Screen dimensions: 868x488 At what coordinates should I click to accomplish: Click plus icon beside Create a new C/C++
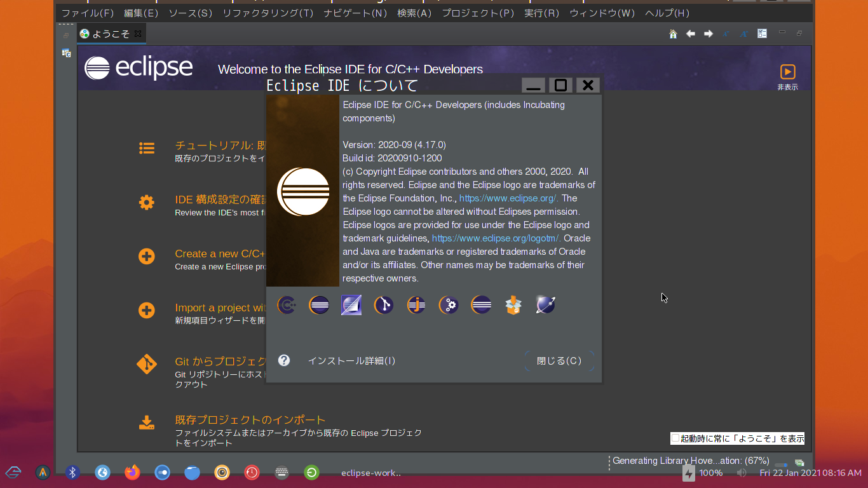point(147,257)
